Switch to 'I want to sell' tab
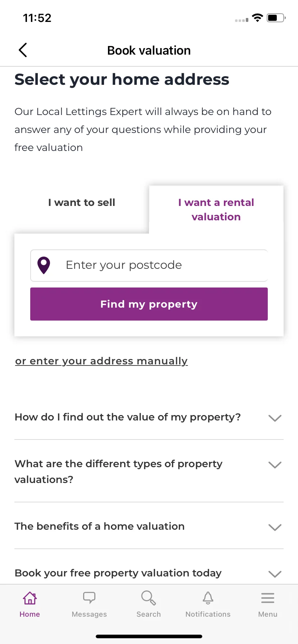 (x=82, y=203)
